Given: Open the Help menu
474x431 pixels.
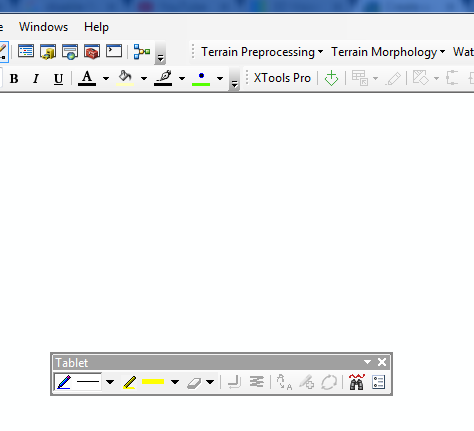Looking at the screenshot, I should pyautogui.click(x=96, y=27).
